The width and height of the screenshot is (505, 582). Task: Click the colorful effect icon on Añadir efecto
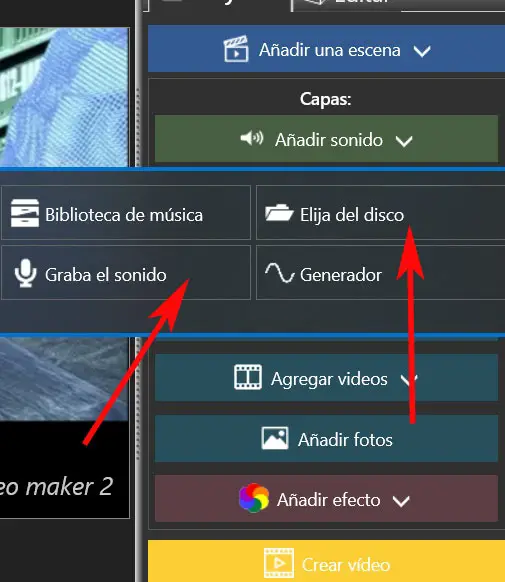(254, 498)
